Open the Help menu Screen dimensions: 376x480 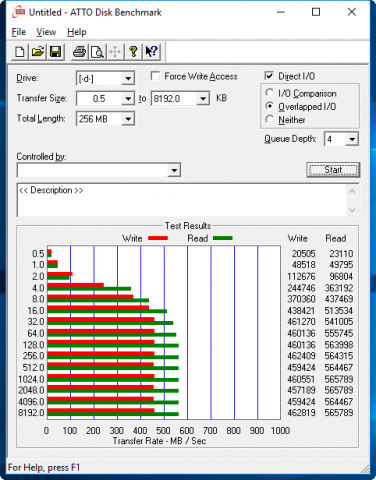(x=77, y=32)
